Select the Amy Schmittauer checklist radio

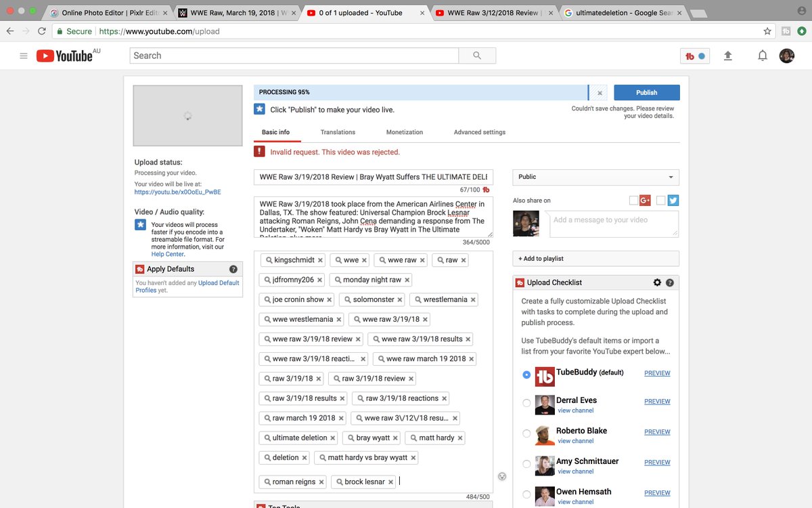pyautogui.click(x=526, y=464)
